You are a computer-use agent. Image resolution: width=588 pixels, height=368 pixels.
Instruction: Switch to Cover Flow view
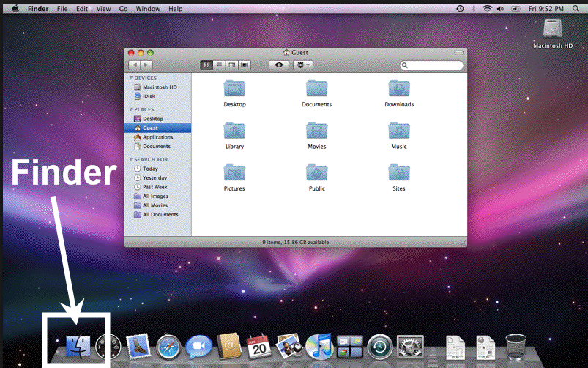click(x=245, y=65)
